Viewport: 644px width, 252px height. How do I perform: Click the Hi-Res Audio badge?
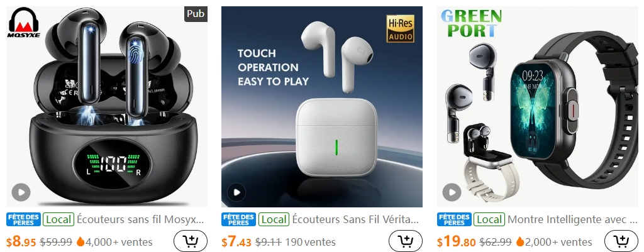401,29
